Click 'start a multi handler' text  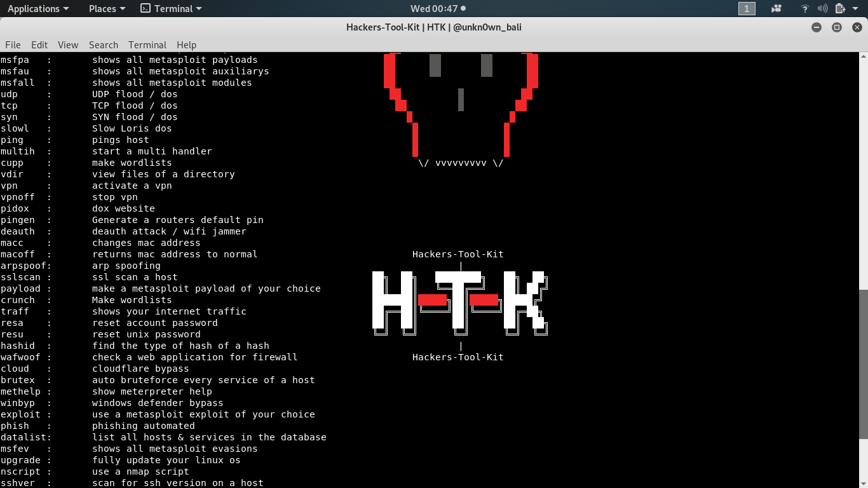[152, 151]
